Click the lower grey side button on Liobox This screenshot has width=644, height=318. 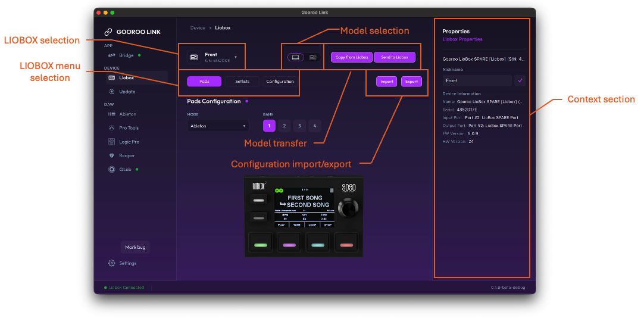[259, 218]
